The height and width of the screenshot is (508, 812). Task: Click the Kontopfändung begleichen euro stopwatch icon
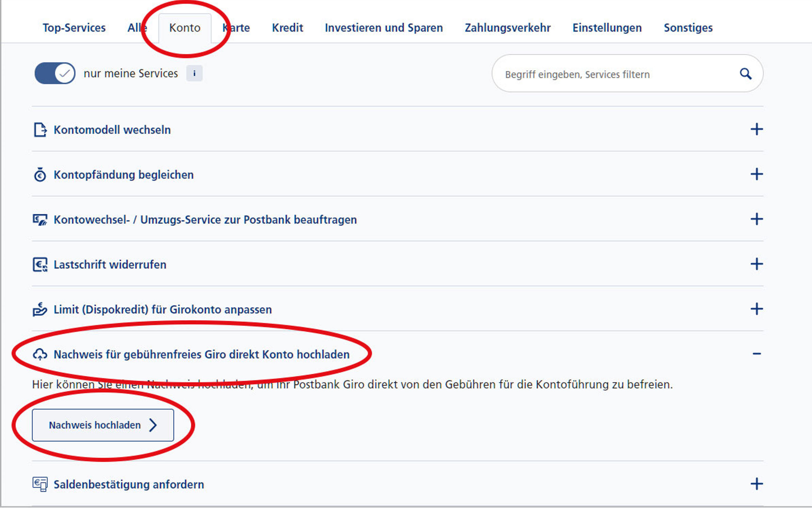40,175
